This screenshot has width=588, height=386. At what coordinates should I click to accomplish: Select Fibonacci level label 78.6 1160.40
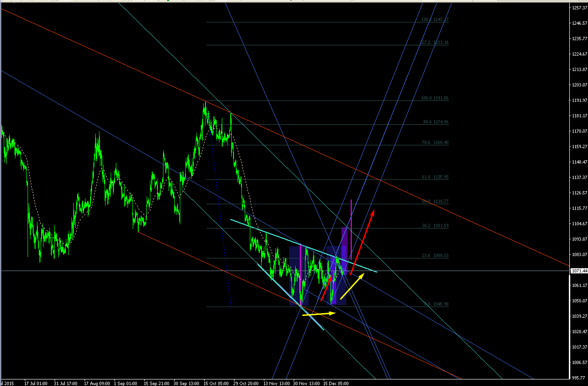pyautogui.click(x=436, y=143)
